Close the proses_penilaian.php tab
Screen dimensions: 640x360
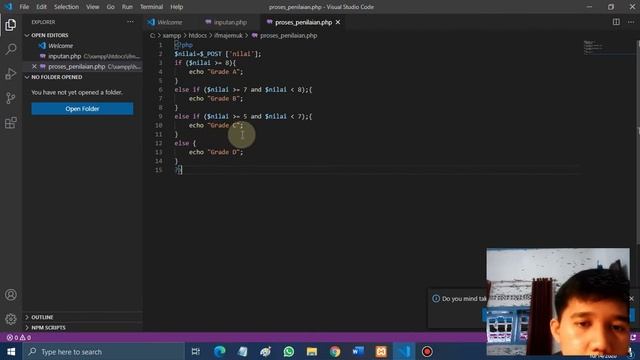[x=338, y=22]
